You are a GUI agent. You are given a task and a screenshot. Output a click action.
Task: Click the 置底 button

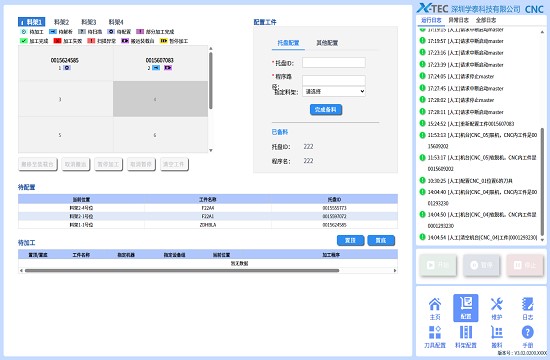click(381, 240)
